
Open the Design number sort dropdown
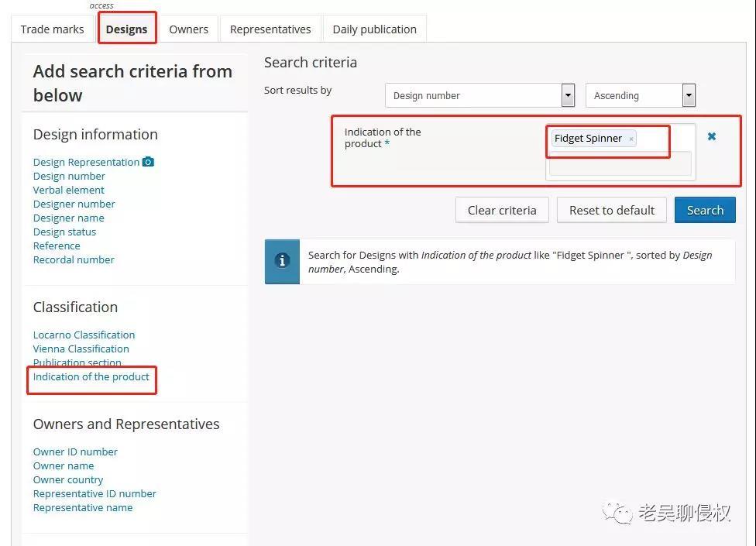[x=568, y=96]
